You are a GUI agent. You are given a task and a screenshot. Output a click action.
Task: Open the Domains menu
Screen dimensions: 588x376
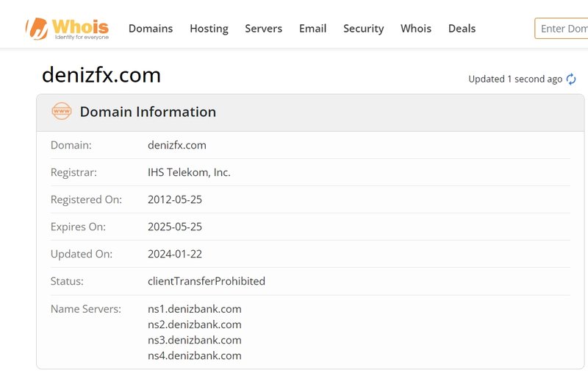[x=151, y=29]
